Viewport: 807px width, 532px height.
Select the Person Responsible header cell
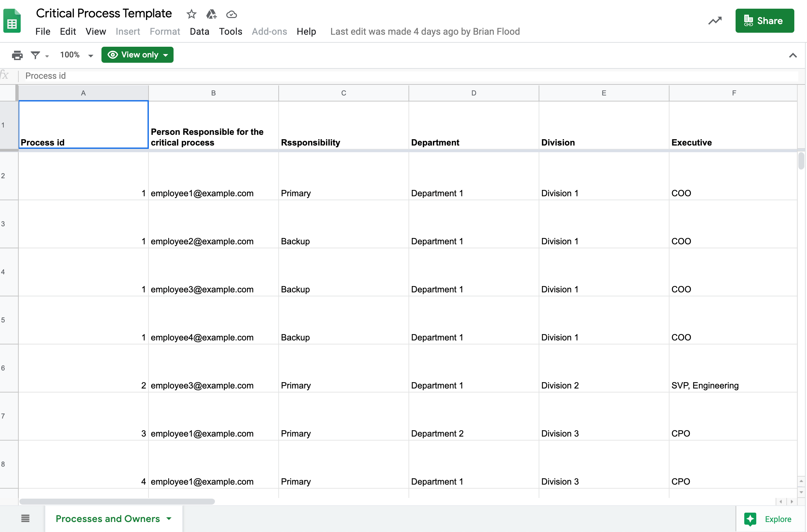coord(214,124)
